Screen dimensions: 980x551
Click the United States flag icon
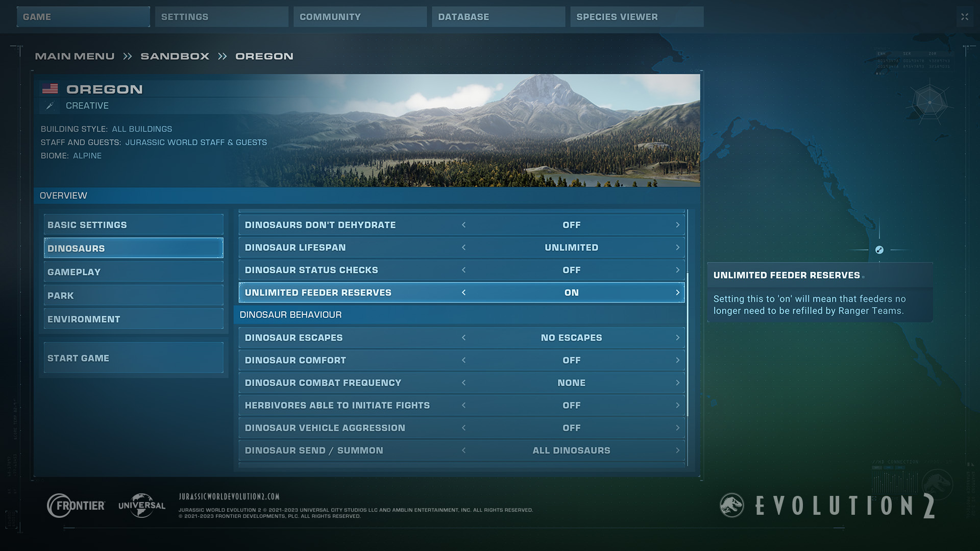(x=50, y=89)
